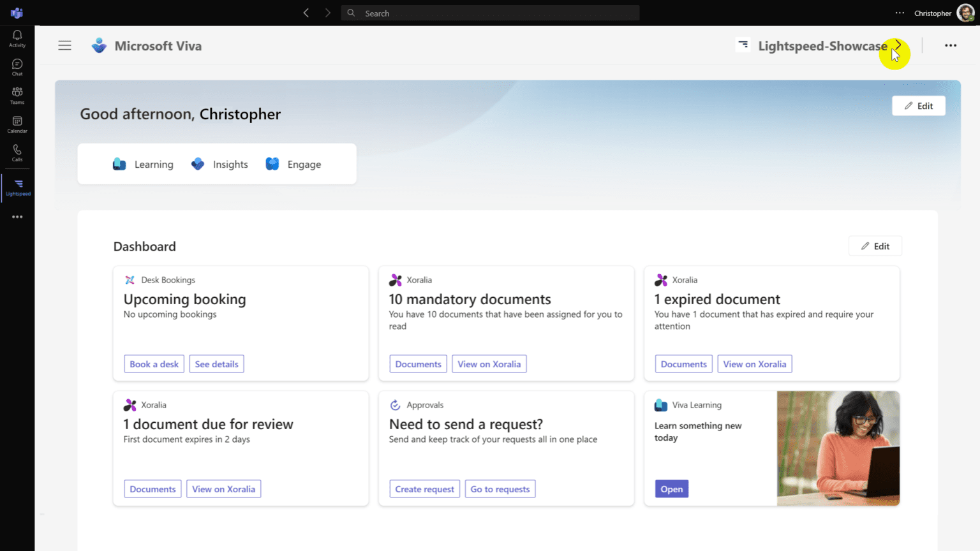Image resolution: width=980 pixels, height=551 pixels.
Task: Select the Lightspeed app icon
Action: [x=17, y=185]
